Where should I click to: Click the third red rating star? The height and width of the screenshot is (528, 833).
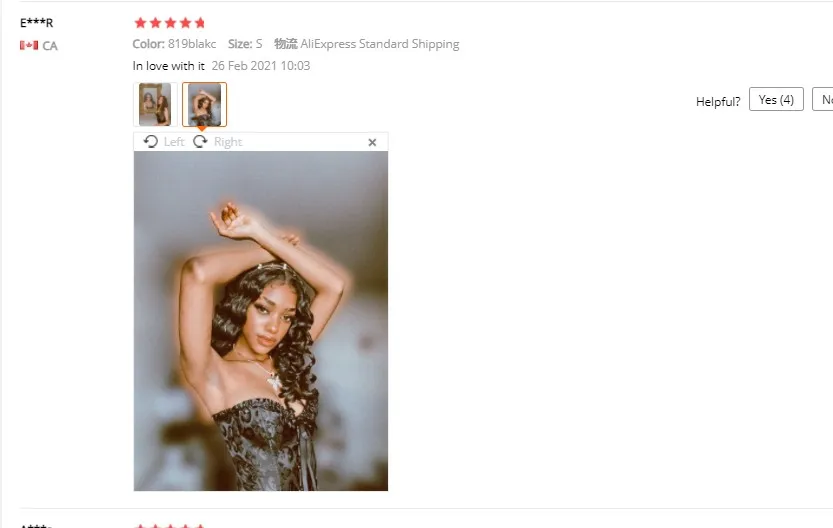(x=170, y=23)
